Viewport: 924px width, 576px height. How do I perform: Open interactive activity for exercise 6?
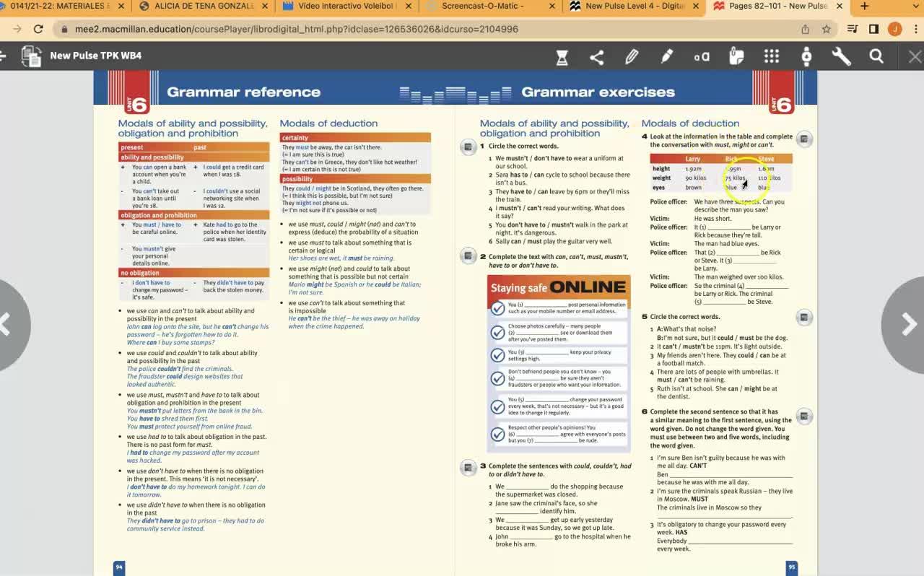click(x=804, y=416)
